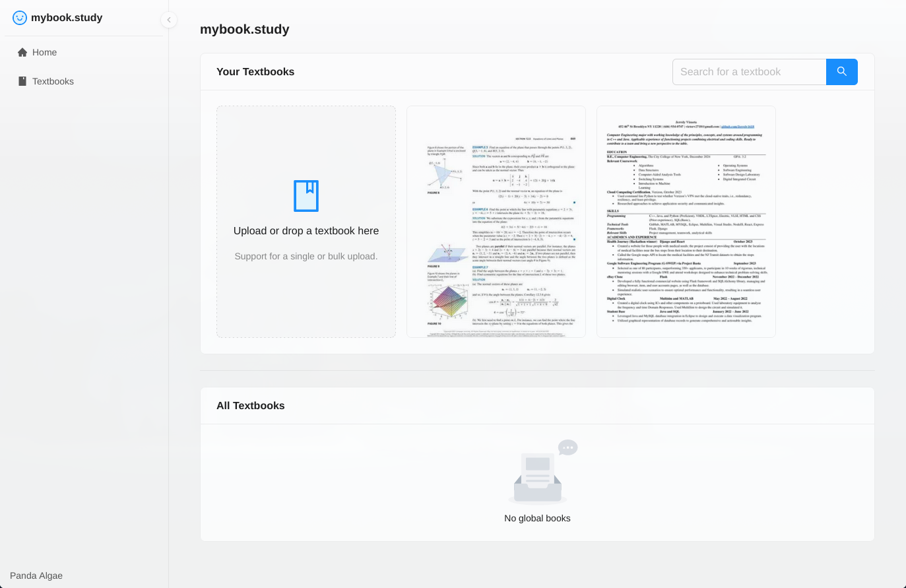Focus the Search for a textbook field
Image resolution: width=906 pixels, height=588 pixels.
click(x=749, y=72)
